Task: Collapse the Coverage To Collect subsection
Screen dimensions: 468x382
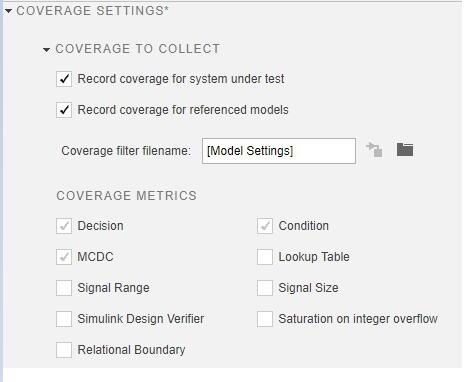Action: [47, 50]
